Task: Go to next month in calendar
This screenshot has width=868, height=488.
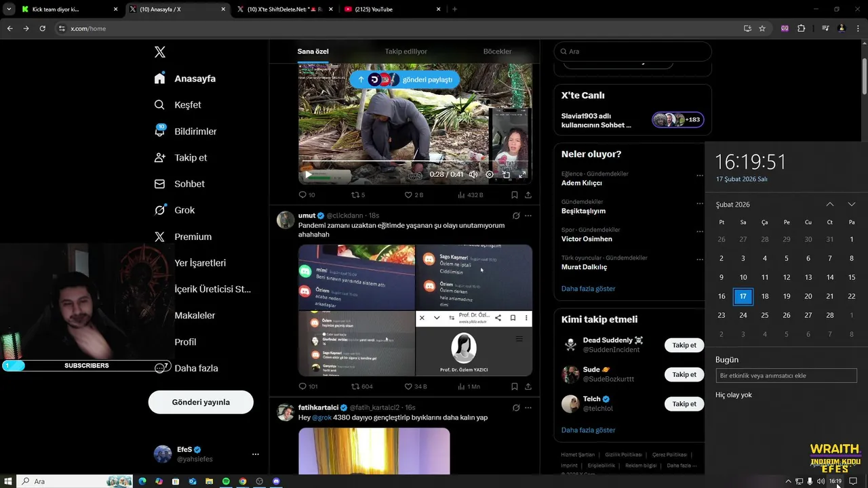Action: pos(852,204)
